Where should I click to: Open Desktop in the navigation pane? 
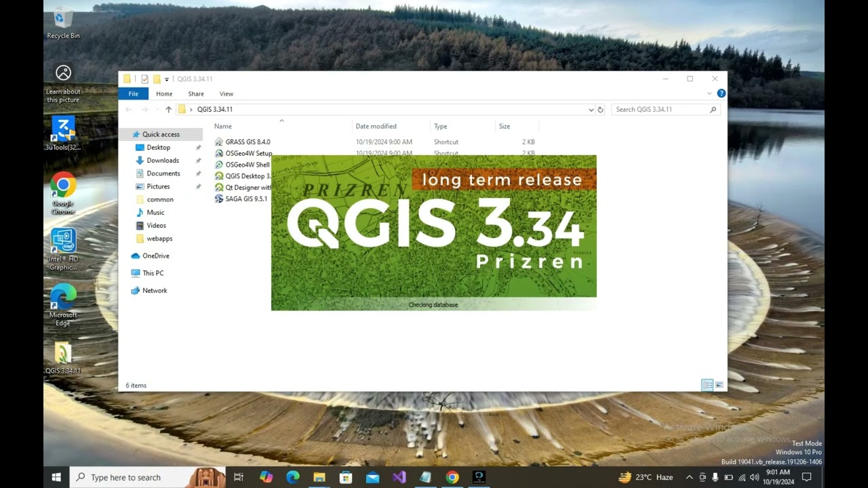coord(158,147)
